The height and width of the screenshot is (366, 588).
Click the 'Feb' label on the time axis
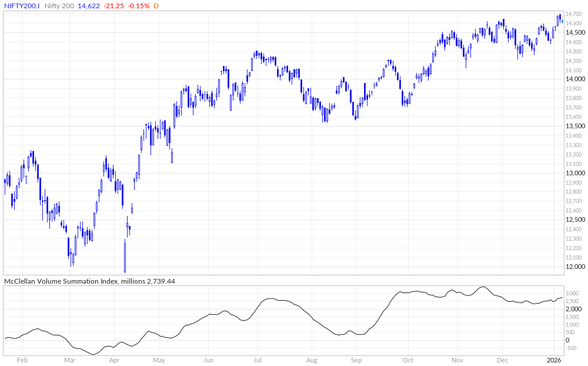22,360
